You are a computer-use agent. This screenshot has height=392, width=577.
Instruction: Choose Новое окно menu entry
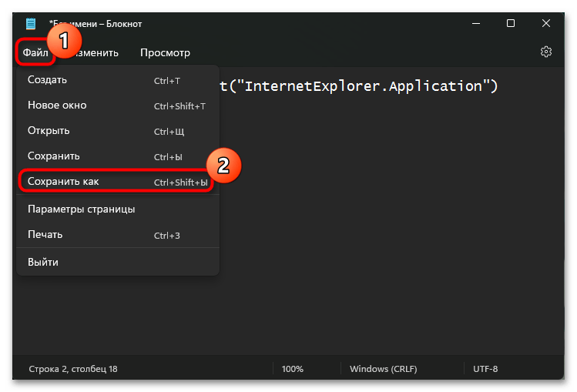(118, 106)
